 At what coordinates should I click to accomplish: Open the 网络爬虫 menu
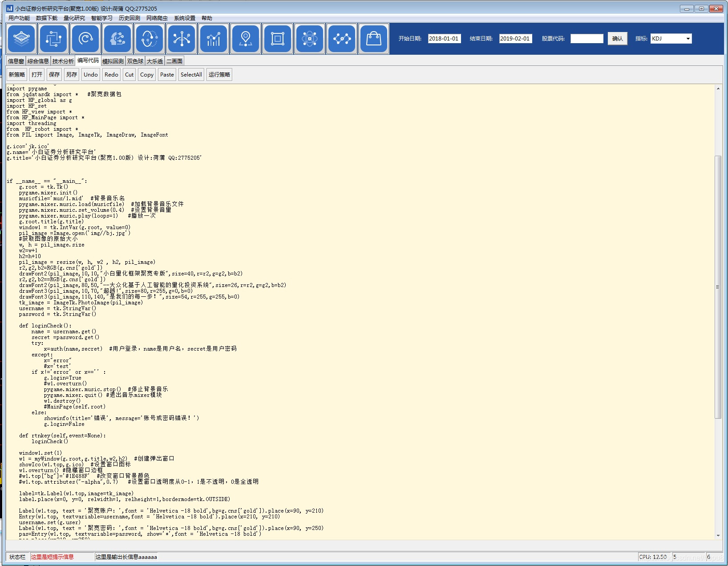[x=157, y=18]
